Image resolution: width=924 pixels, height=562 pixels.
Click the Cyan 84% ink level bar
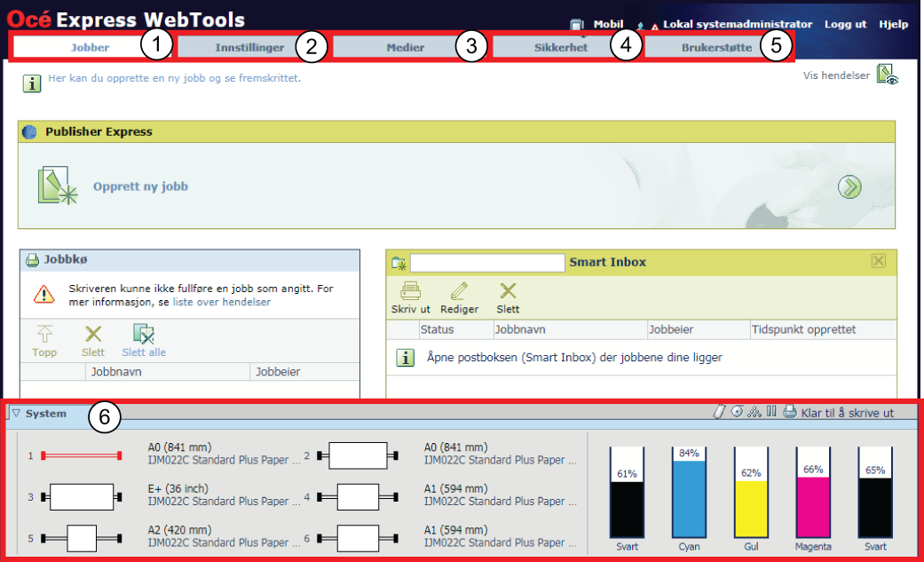(x=689, y=493)
